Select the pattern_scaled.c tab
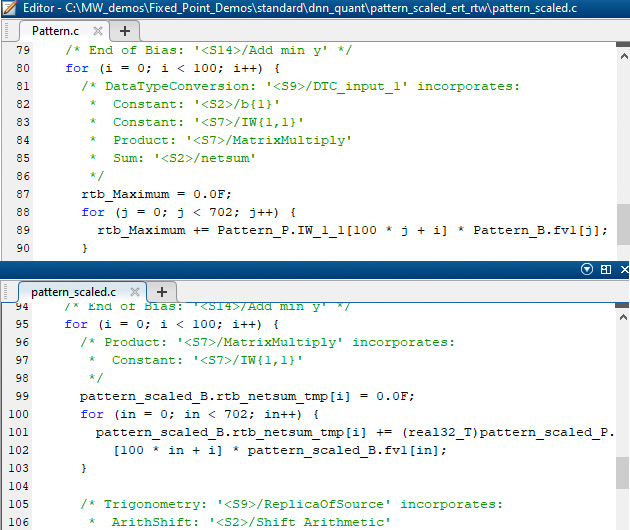The height and width of the screenshot is (530, 630). click(72, 291)
